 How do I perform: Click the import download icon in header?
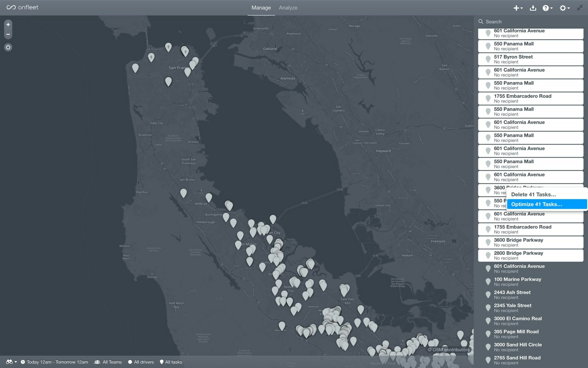(533, 8)
